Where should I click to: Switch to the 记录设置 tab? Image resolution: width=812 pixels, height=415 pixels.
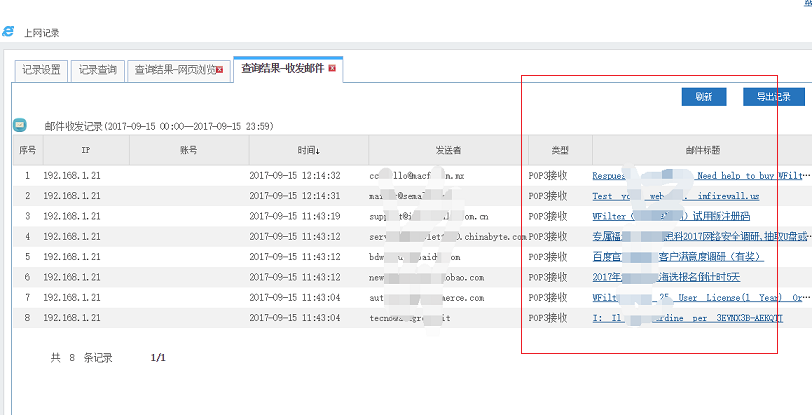[41, 70]
